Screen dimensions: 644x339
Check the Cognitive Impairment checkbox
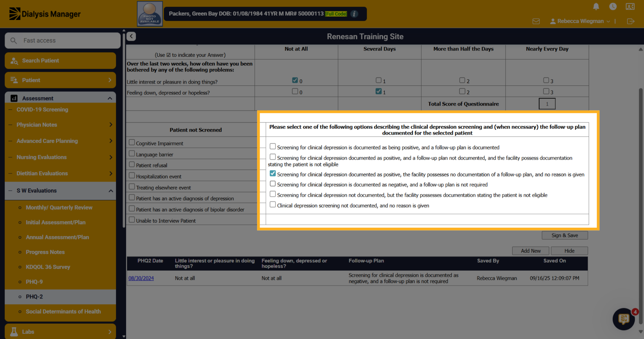click(132, 142)
